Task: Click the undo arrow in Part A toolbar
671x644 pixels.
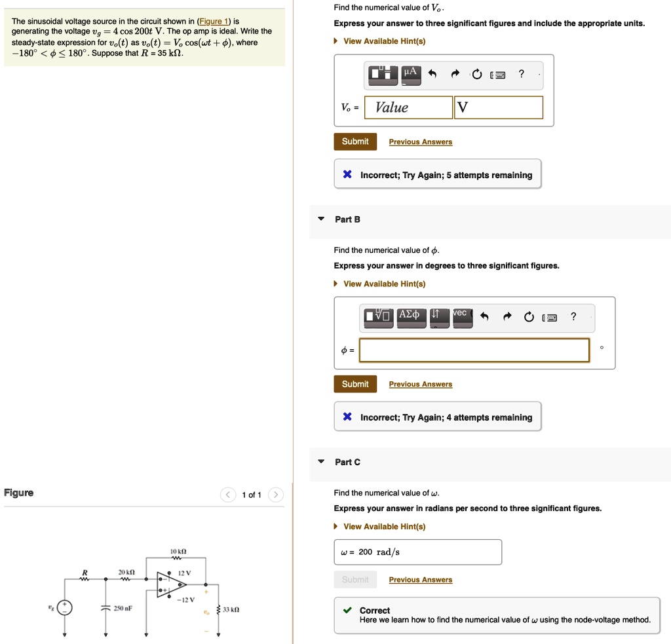Action: pos(432,73)
